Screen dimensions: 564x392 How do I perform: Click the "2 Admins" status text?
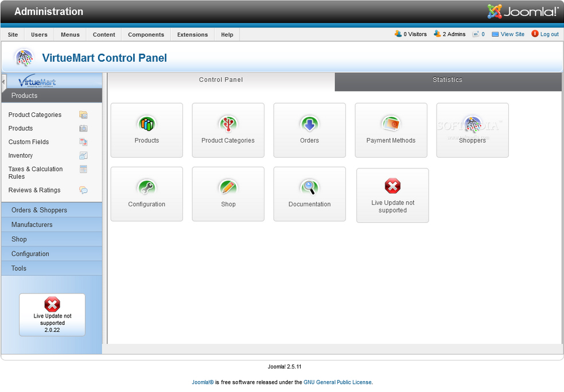[454, 34]
